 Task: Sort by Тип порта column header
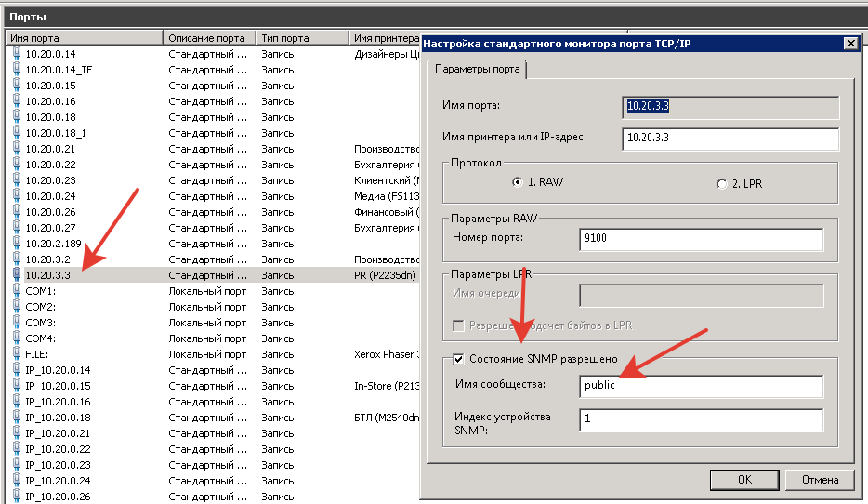point(302,38)
